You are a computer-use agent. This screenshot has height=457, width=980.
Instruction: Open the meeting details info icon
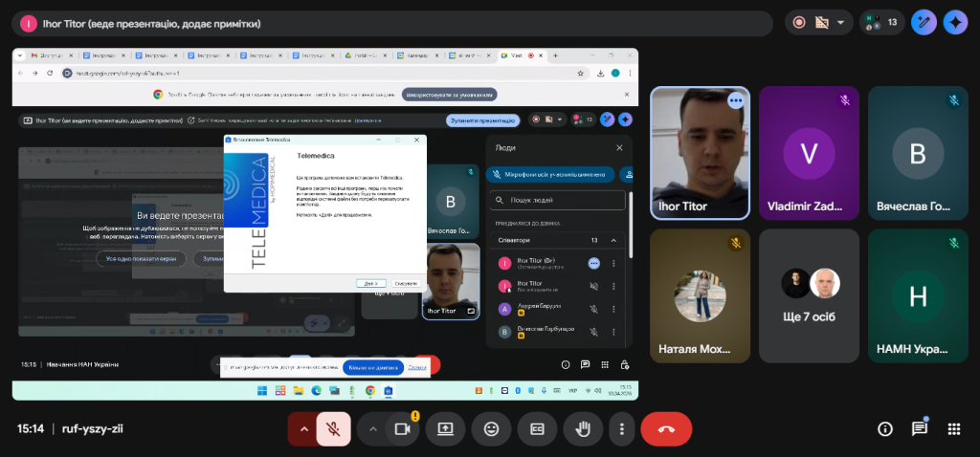(x=885, y=429)
